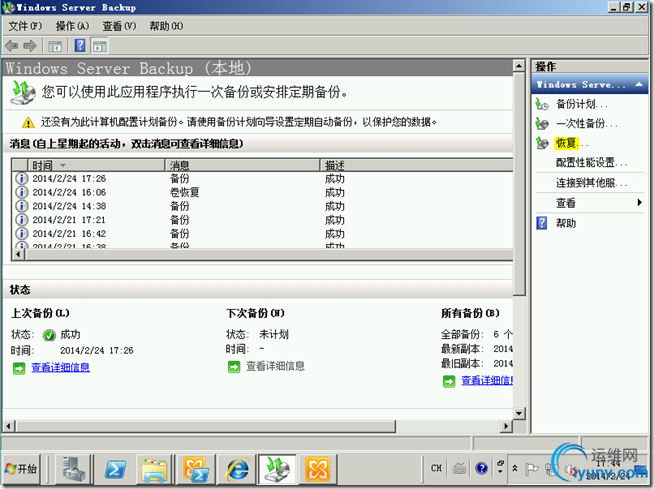Open the Help toolbar question mark icon
654x489 pixels.
80,45
